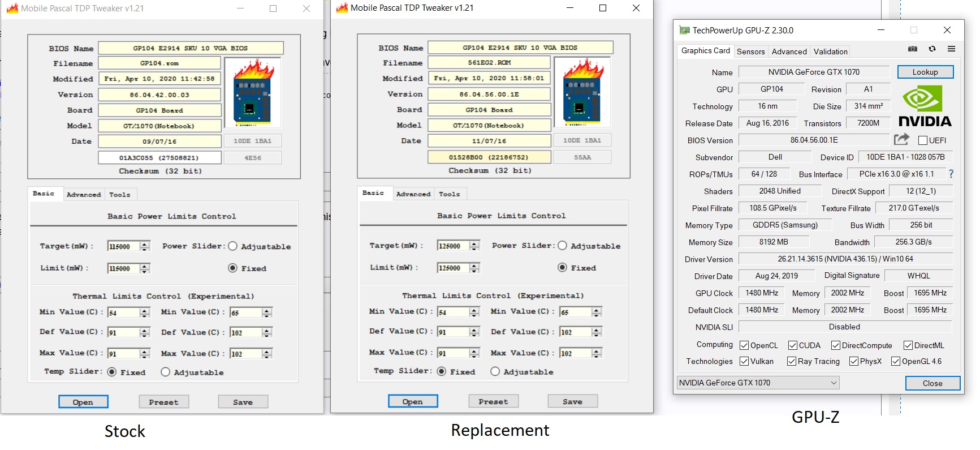
Task: Click Max Value 102 field in Stock window
Action: click(x=246, y=354)
